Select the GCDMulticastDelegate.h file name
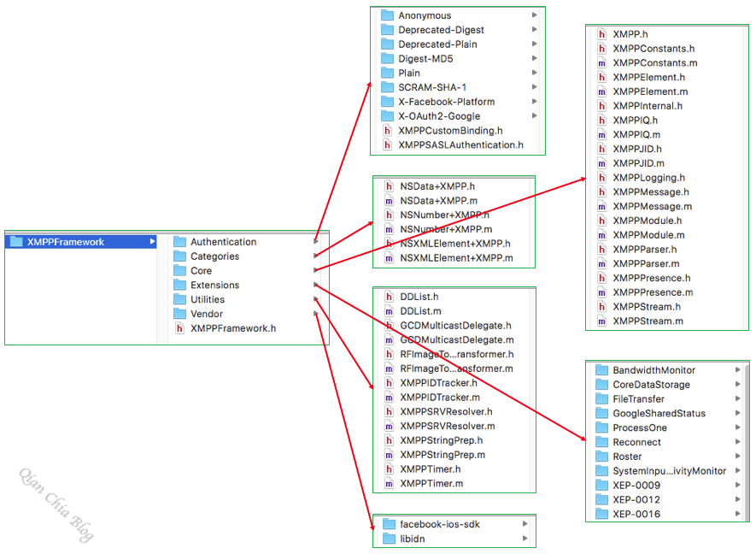Viewport: 756px width, 554px height. (455, 326)
